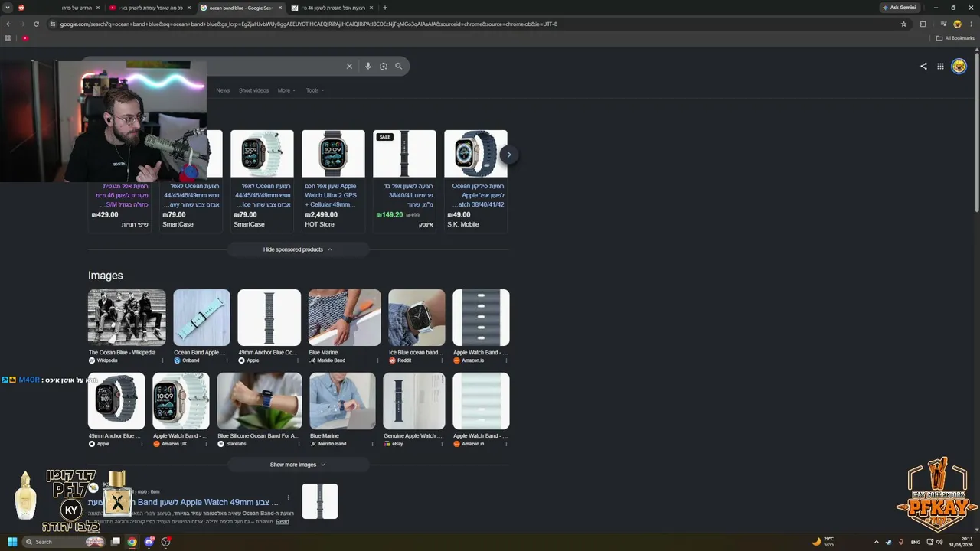The image size is (980, 551).
Task: Open the Windows Start menu
Action: click(12, 542)
